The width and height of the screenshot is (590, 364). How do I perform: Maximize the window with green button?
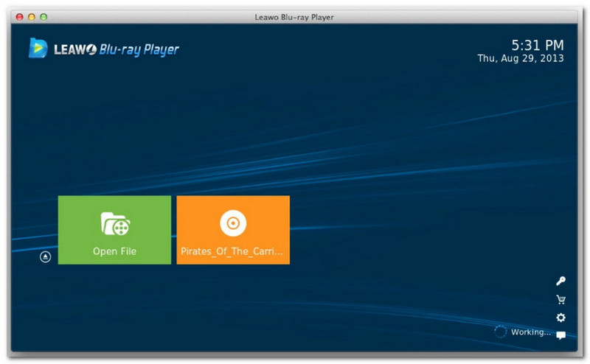click(x=44, y=16)
